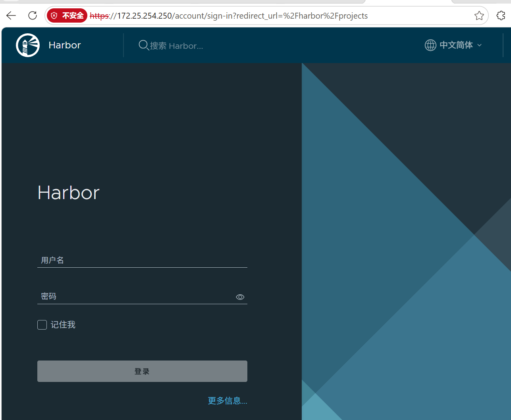Click into the 搜索 Harbor search box
Image resolution: width=511 pixels, height=420 pixels.
pyautogui.click(x=177, y=46)
